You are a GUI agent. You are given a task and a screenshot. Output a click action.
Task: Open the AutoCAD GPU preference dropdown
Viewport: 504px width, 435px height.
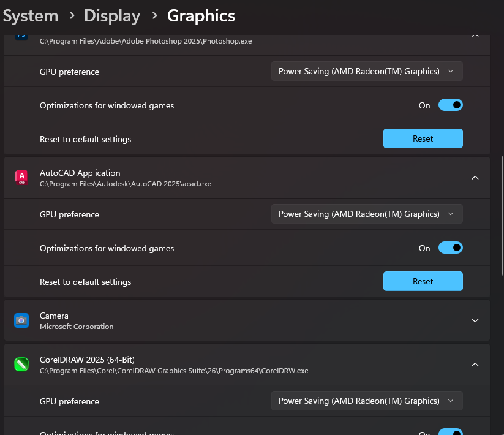click(367, 214)
